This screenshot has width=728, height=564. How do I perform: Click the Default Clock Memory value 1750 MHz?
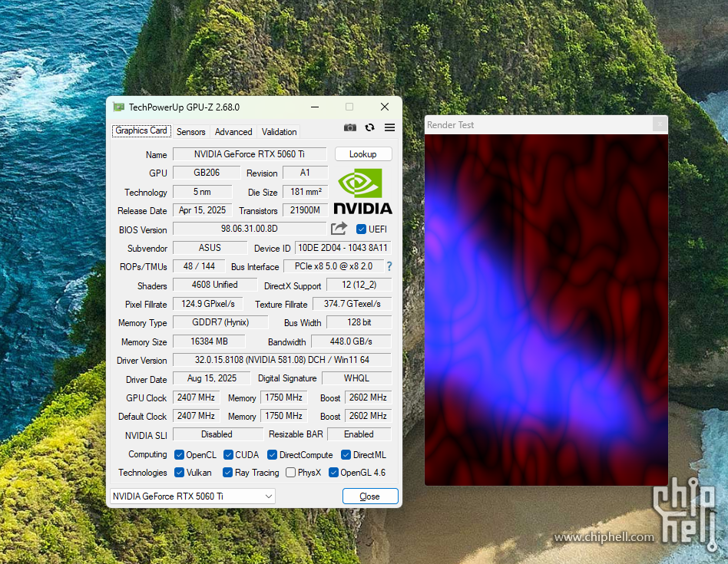[283, 416]
